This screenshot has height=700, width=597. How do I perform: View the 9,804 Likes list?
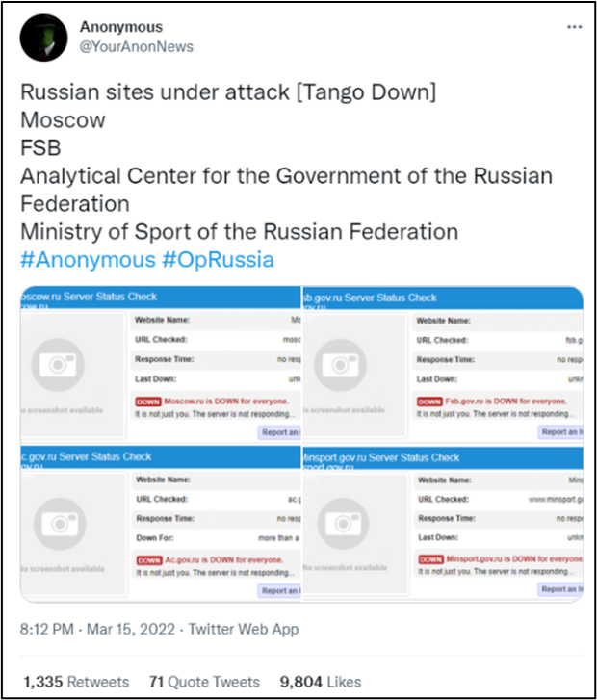point(321,682)
